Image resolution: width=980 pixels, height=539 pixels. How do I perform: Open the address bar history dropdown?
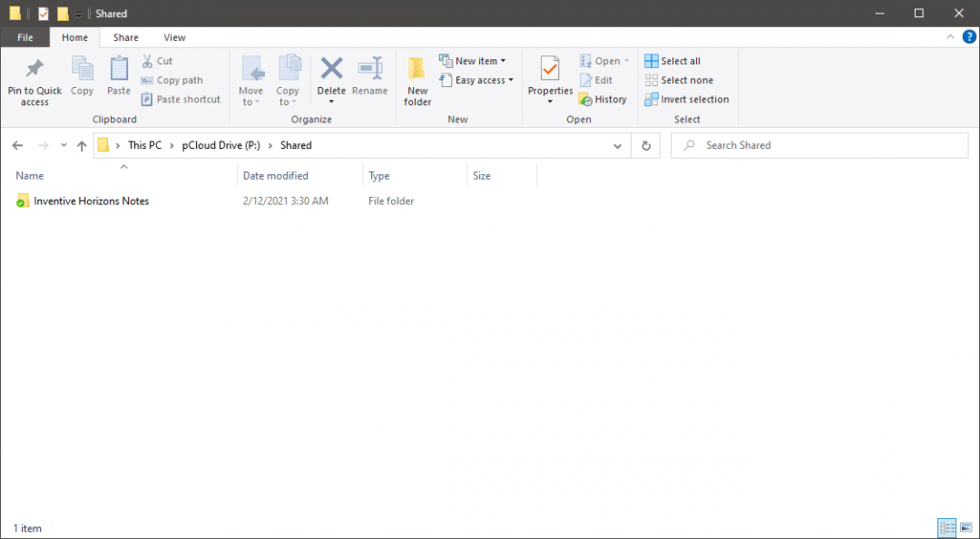[x=618, y=145]
